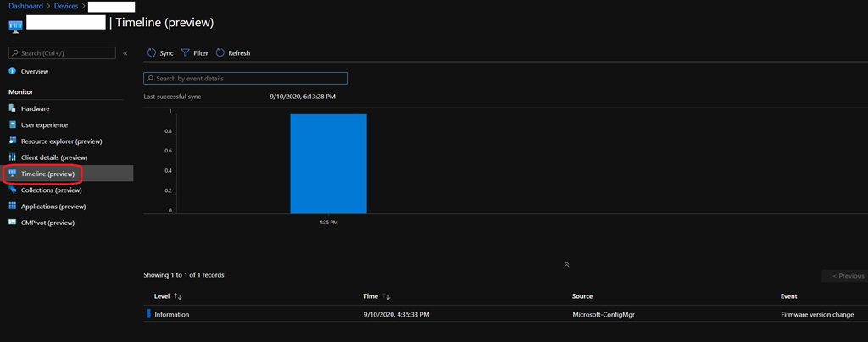
Task: Open Overview info icon in sidebar
Action: point(13,72)
